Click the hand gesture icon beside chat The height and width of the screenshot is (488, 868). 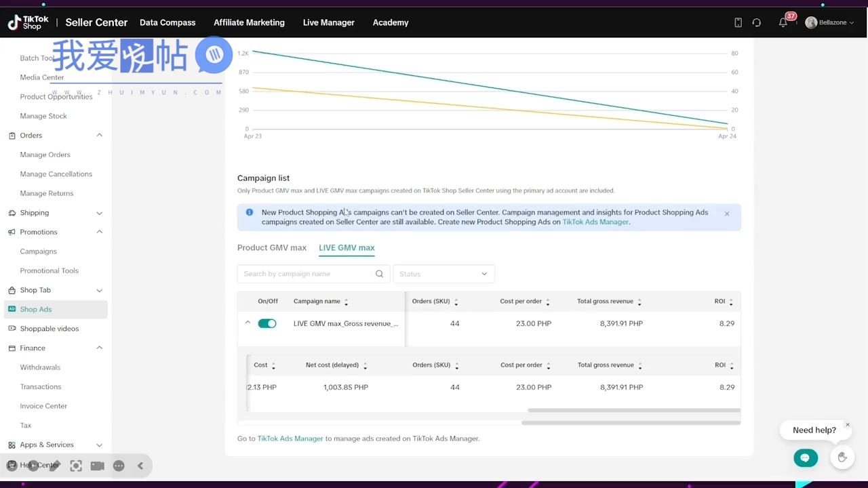tap(842, 457)
